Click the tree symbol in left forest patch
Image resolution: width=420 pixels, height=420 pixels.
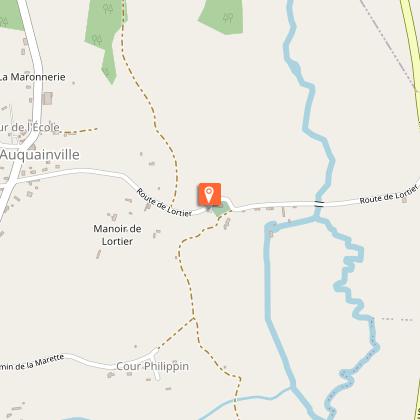tap(97, 40)
